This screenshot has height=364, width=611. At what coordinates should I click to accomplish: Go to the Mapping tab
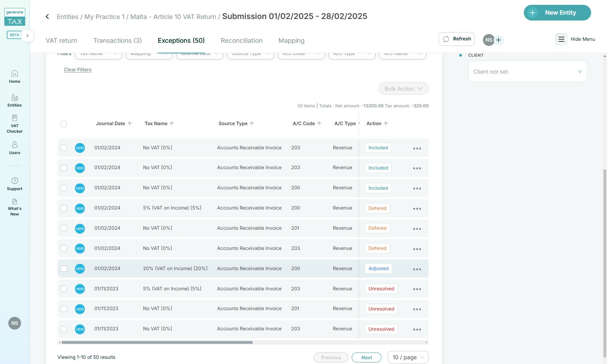point(291,40)
